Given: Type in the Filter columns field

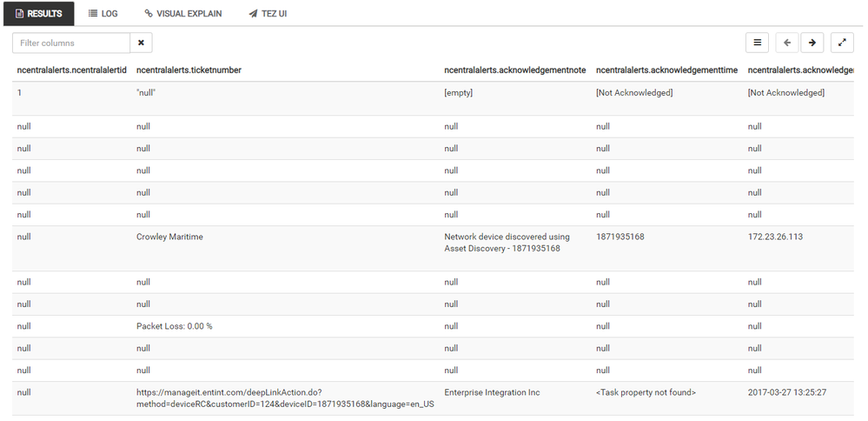Looking at the screenshot, I should click(x=71, y=43).
